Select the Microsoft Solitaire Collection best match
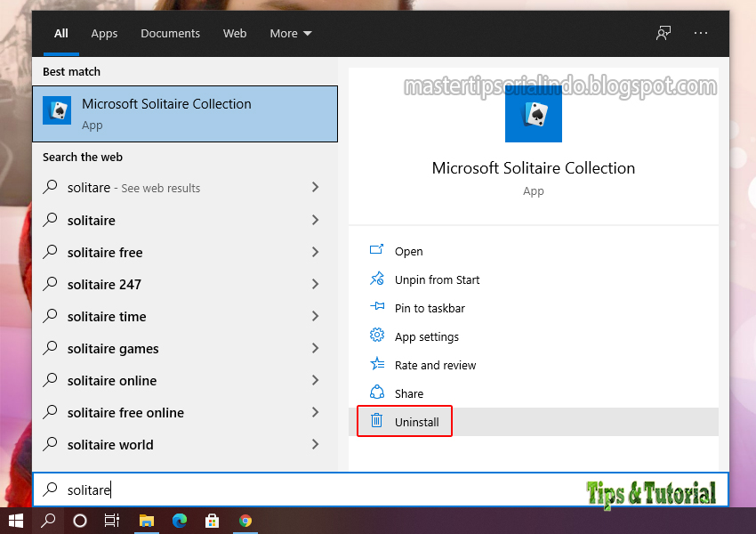This screenshot has height=534, width=756. point(185,114)
